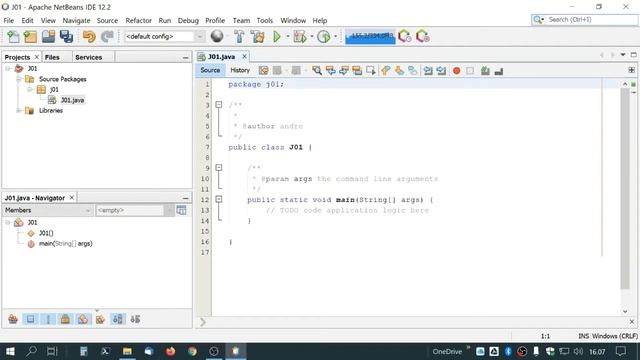This screenshot has width=640, height=360.
Task: Click the Comment icon at the toolbar end
Action: click(x=498, y=71)
